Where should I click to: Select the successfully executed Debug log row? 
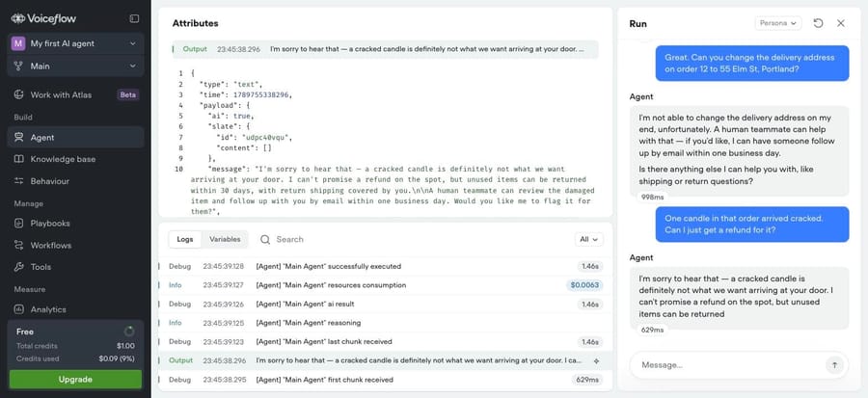pos(385,266)
